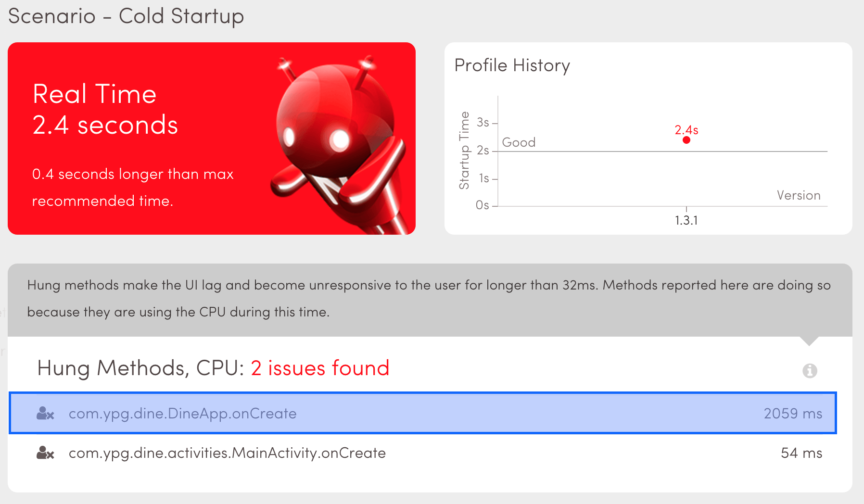Click the version 1.3.1 axis label
The width and height of the screenshot is (864, 504).
686,221
